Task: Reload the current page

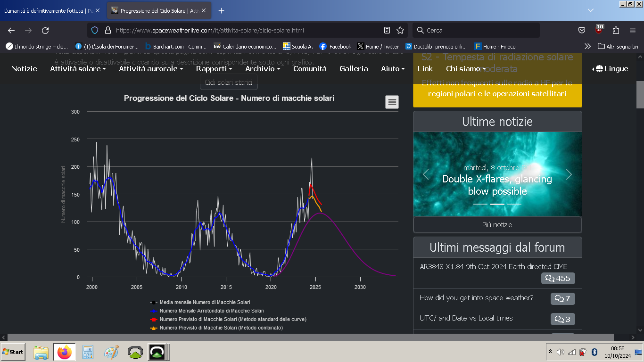Action: click(45, 30)
